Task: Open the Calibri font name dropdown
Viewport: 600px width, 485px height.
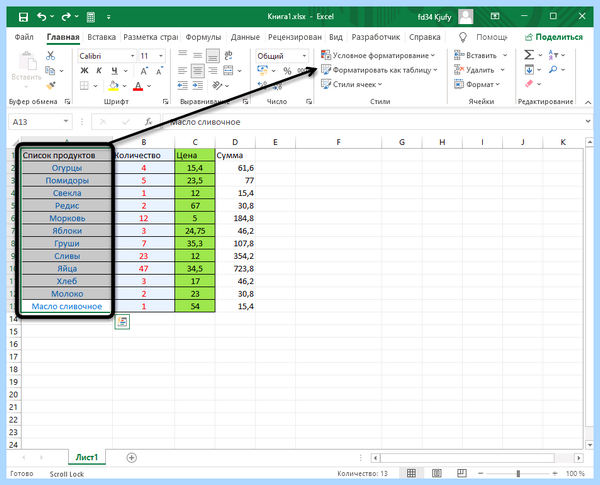Action: (x=132, y=56)
